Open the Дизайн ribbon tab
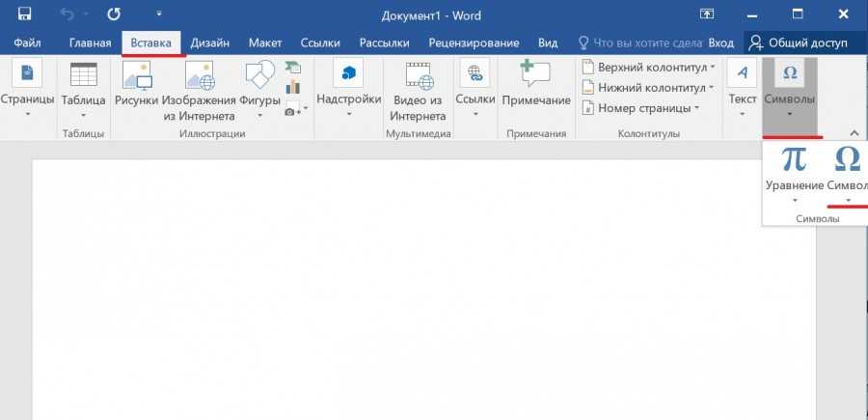Screen dimensions: 868x420 209,43
